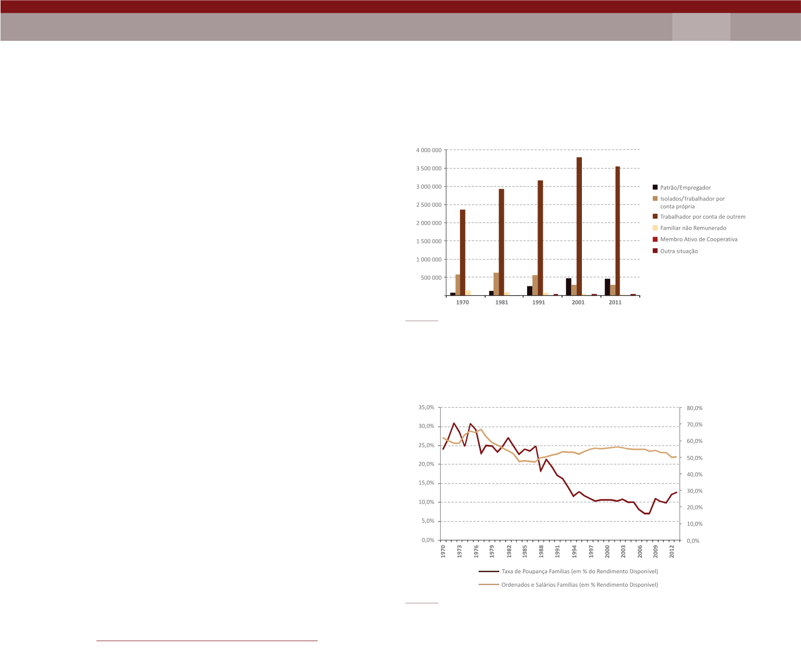Screen dimensions: 801x672
Task: Click the '1973' line chart year label
Action: click(459, 551)
